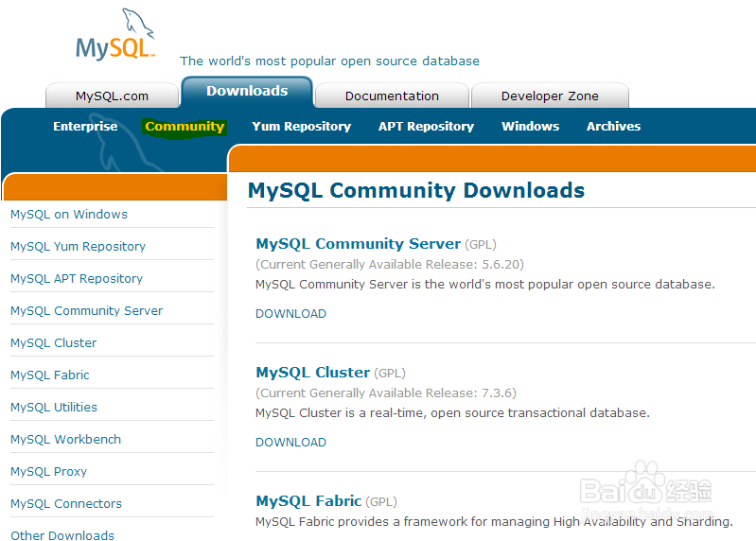Open MySQL on Windows sidebar link
The width and height of the screenshot is (756, 541).
(x=69, y=215)
